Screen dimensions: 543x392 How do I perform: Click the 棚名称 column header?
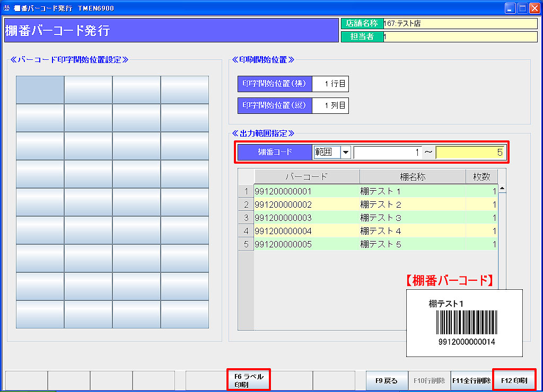click(413, 176)
